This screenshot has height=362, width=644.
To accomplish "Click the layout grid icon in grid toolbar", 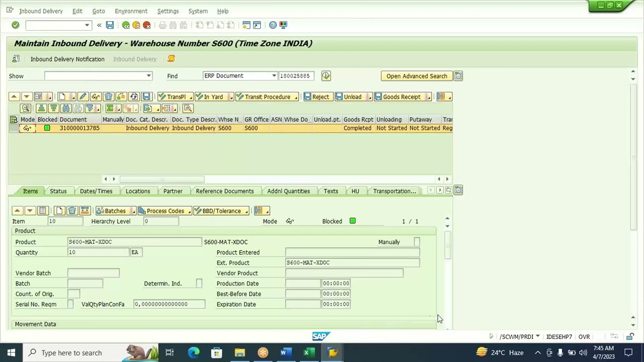I will coord(167,108).
